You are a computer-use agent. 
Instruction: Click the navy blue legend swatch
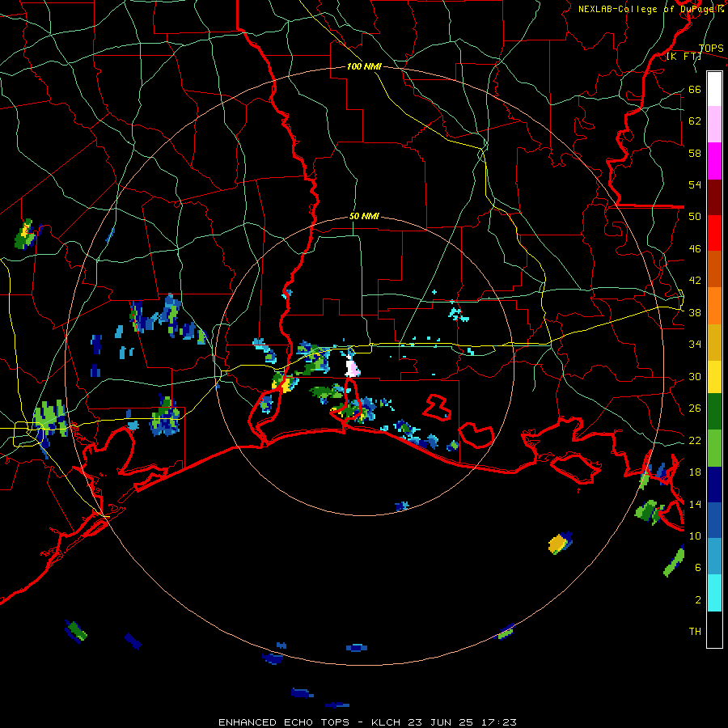(x=714, y=485)
